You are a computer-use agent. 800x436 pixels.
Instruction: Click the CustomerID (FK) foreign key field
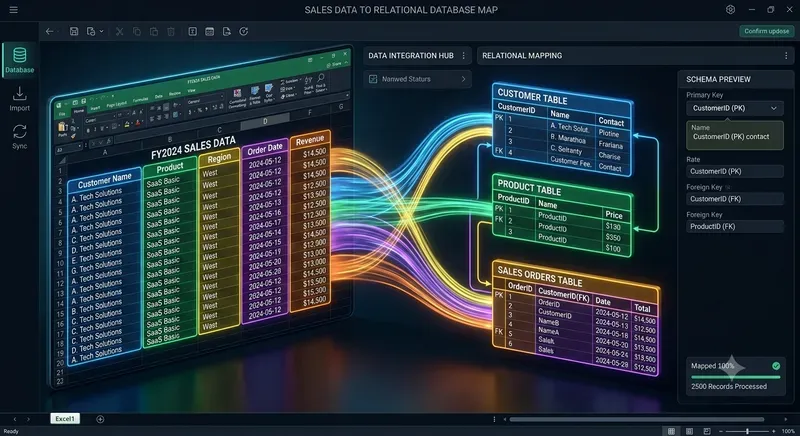pos(734,199)
